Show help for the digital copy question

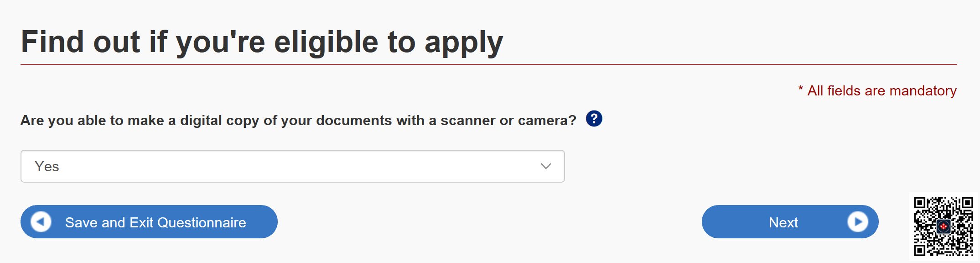point(594,119)
